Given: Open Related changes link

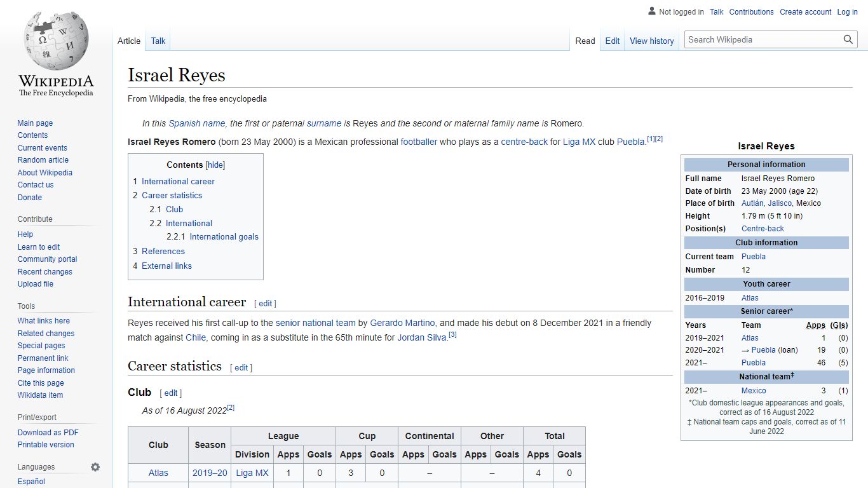Looking at the screenshot, I should pyautogui.click(x=46, y=334).
